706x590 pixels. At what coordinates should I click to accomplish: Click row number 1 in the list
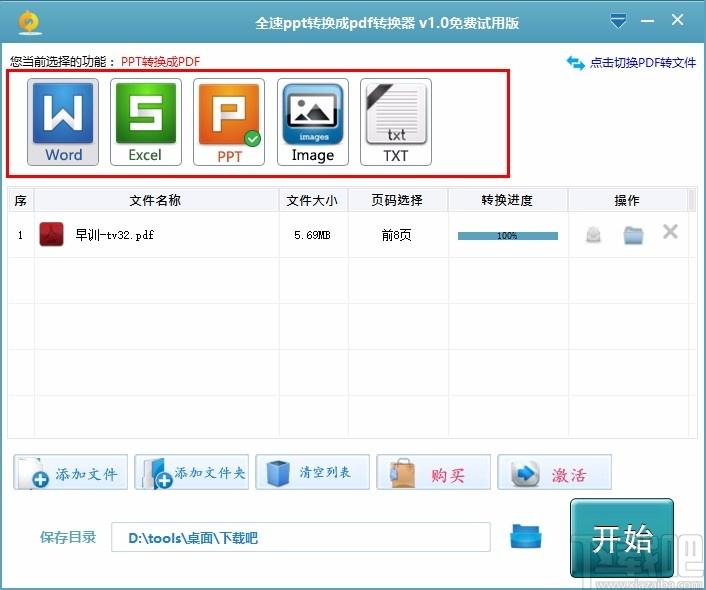tap(20, 235)
